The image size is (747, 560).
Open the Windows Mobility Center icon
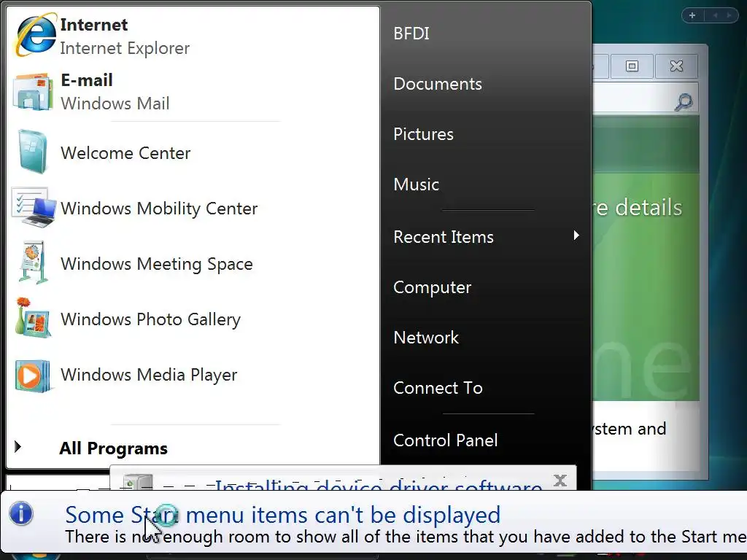34,208
